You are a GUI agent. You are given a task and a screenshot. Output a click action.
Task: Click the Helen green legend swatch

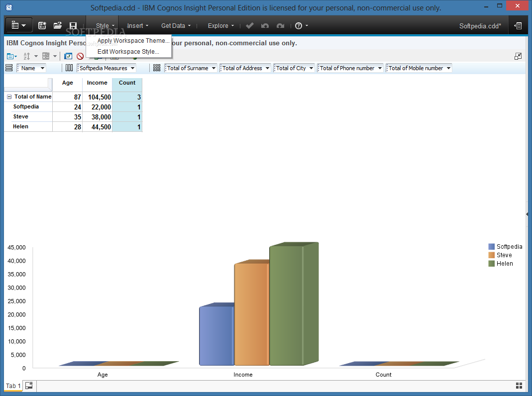[x=491, y=264]
